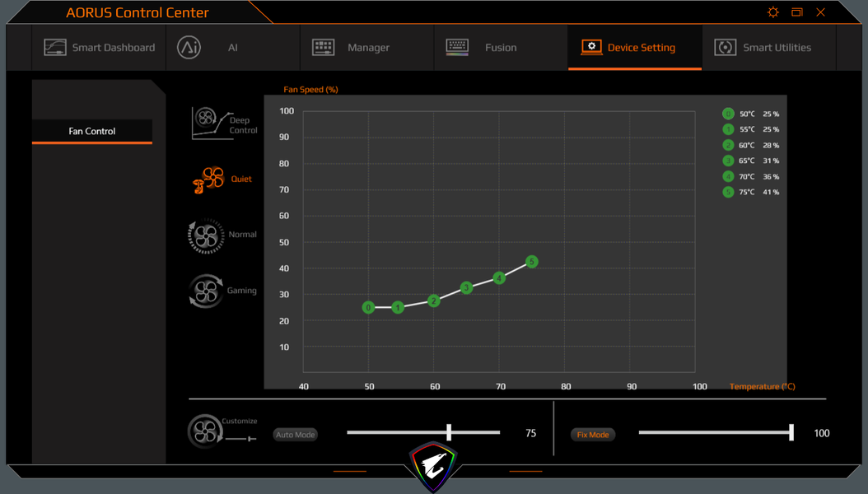Click the 36 % legend value
This screenshot has height=494, width=868.
click(x=771, y=176)
